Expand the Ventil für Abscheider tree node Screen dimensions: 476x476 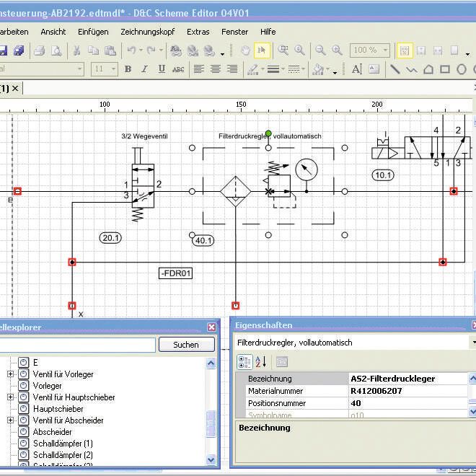[11, 420]
